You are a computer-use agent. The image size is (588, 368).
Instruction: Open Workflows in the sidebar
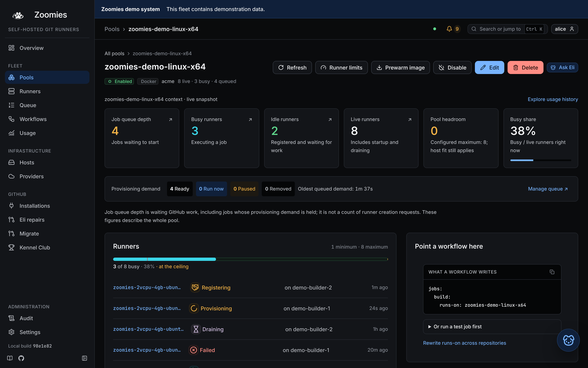pyautogui.click(x=47, y=119)
